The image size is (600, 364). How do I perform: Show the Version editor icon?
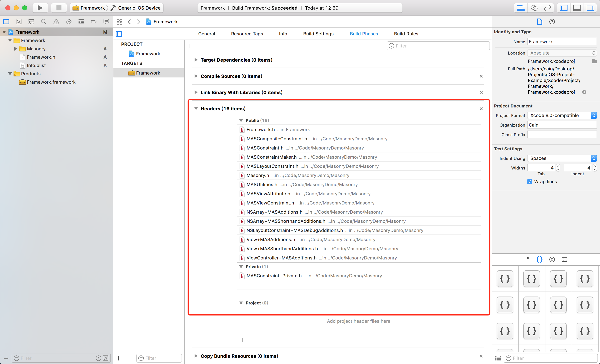point(547,8)
